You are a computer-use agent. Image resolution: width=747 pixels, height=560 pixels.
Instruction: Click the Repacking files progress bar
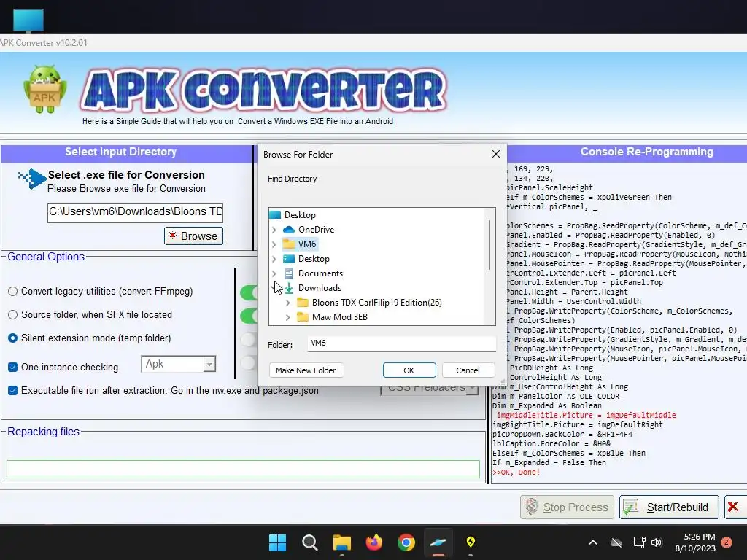(x=243, y=469)
